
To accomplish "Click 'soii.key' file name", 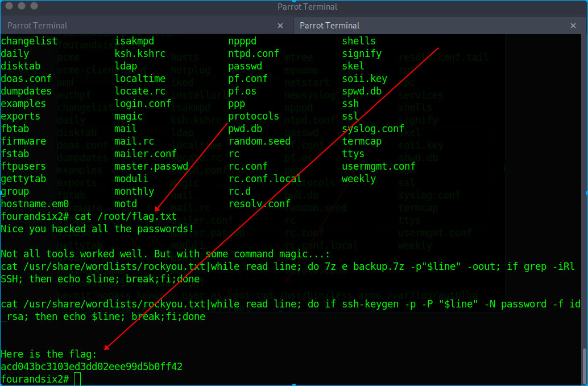I will [x=365, y=79].
